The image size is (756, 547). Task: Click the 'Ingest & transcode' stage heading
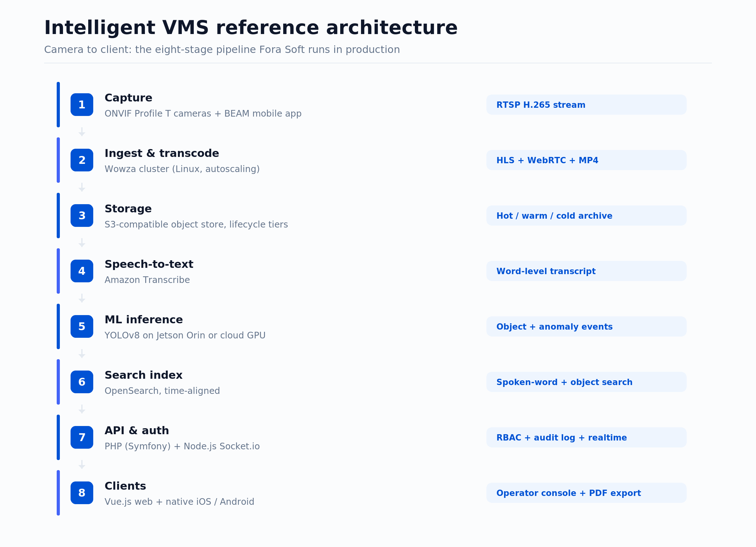pyautogui.click(x=162, y=153)
